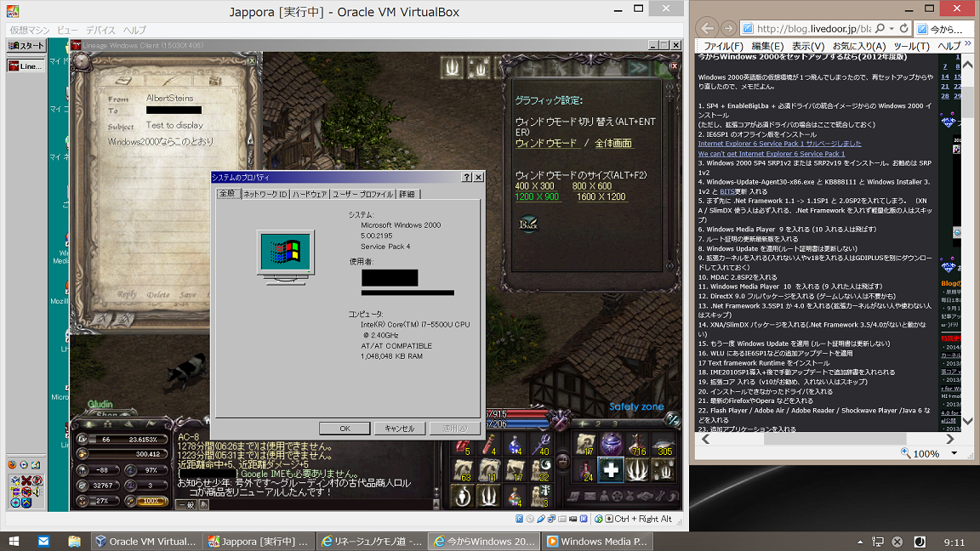Select 800 X 600 window size
The image size is (980, 551).
point(592,186)
